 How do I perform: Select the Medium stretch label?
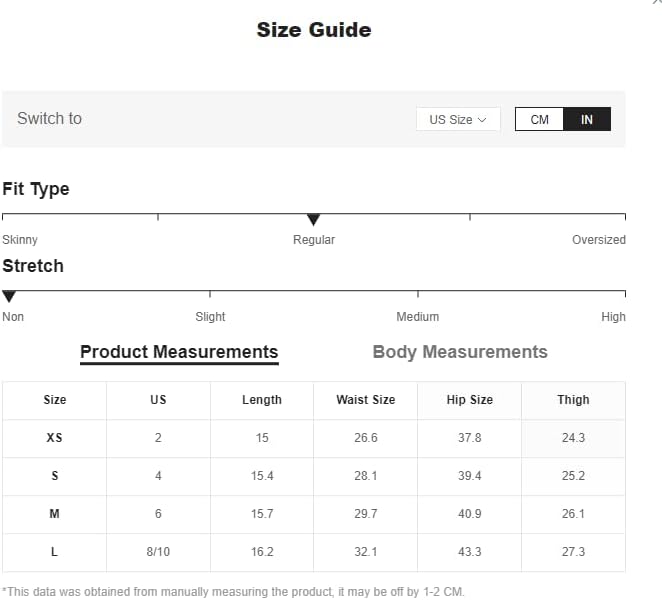pyautogui.click(x=417, y=317)
